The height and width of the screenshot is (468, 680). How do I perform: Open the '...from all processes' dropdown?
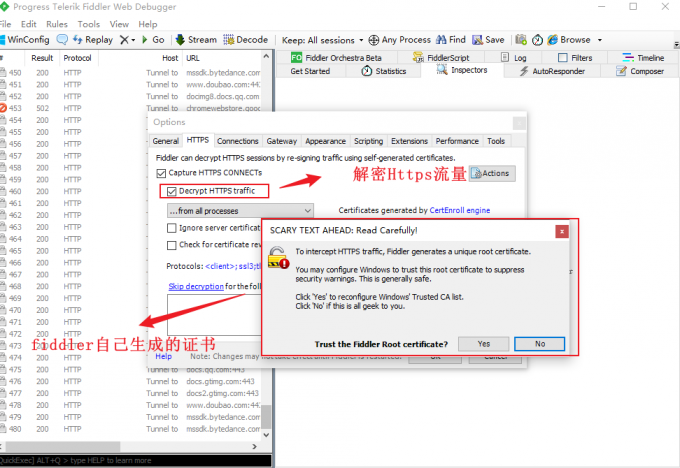tap(240, 211)
